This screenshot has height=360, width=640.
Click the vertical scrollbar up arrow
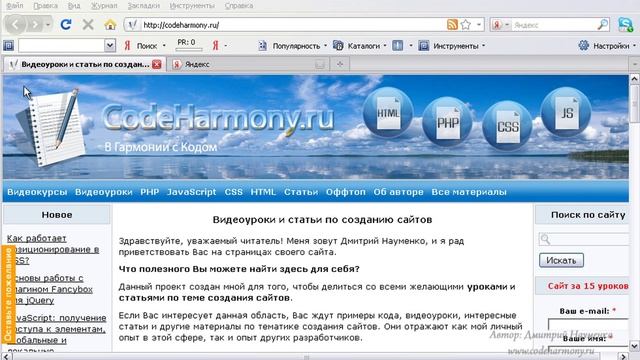(x=634, y=78)
